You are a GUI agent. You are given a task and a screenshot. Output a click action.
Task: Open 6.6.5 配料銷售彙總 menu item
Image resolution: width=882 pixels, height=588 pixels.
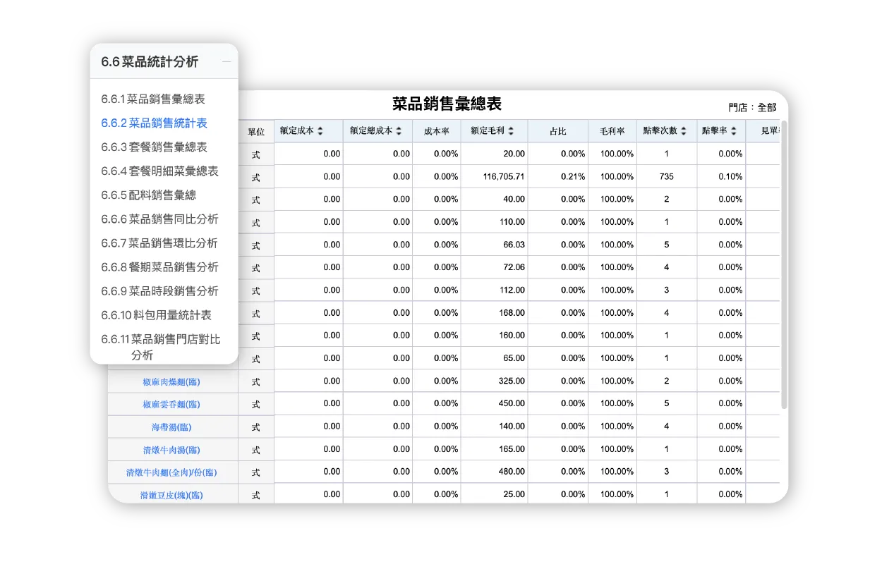point(148,195)
